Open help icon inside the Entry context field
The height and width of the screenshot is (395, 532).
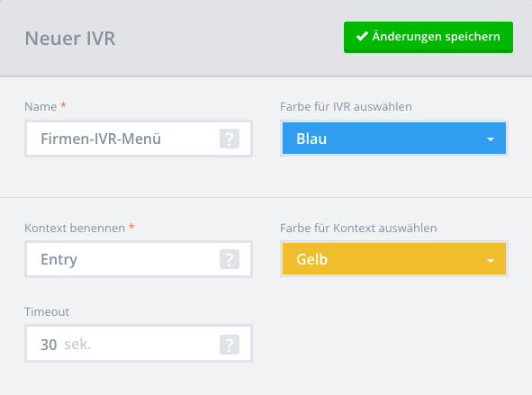pos(230,259)
